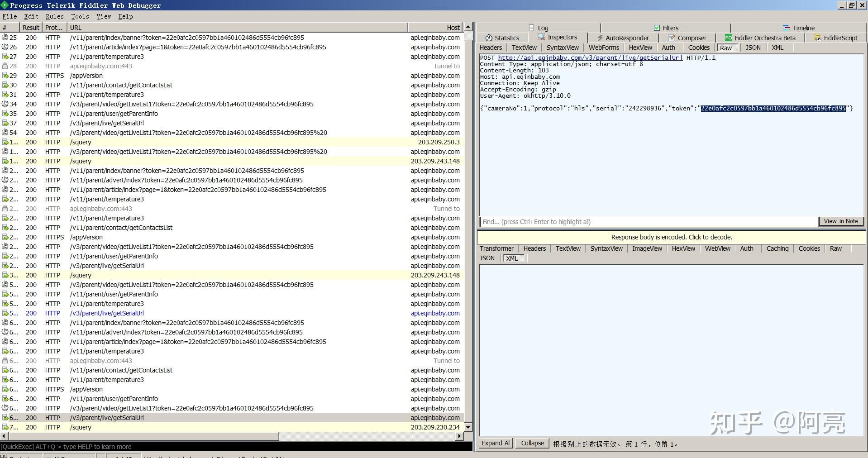Screen dimensions: 868x458
Task: Click session 30 getContactsList row icon
Action: tap(5, 85)
